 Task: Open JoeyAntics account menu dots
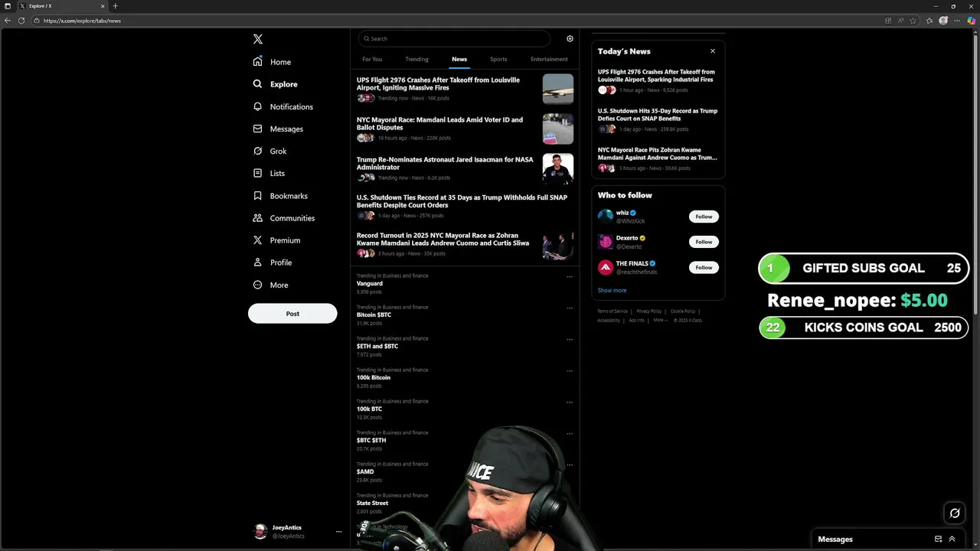(338, 531)
